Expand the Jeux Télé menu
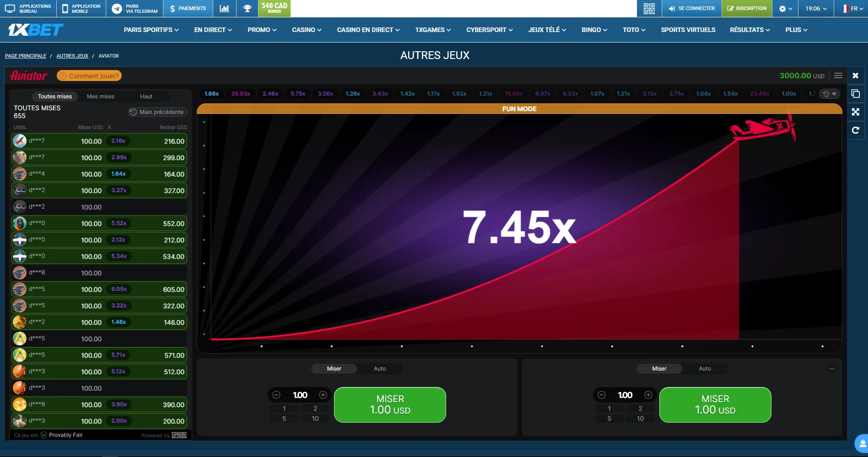Viewport: 868px width, 457px height. pyautogui.click(x=547, y=30)
